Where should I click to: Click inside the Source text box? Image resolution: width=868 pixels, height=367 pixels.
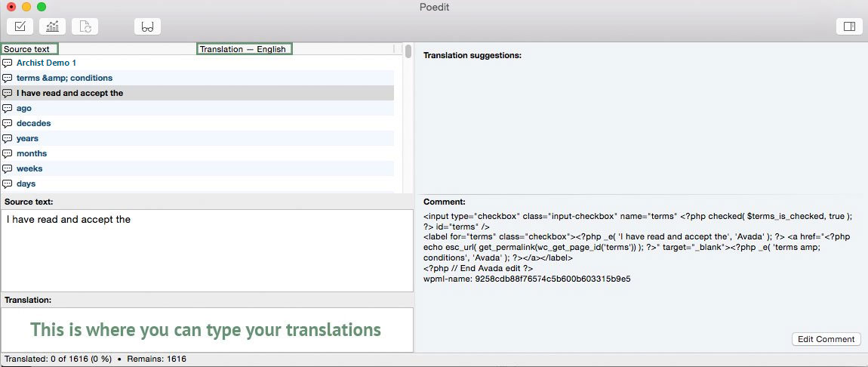click(x=207, y=253)
